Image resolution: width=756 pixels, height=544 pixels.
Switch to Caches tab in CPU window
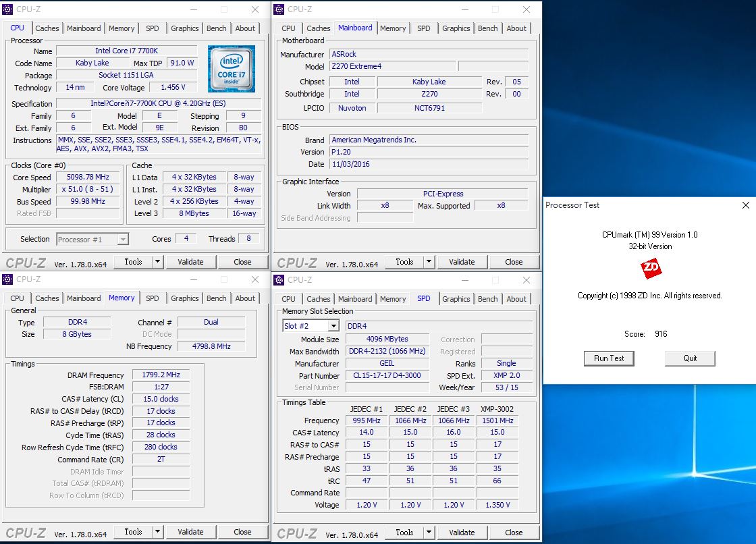[x=47, y=28]
